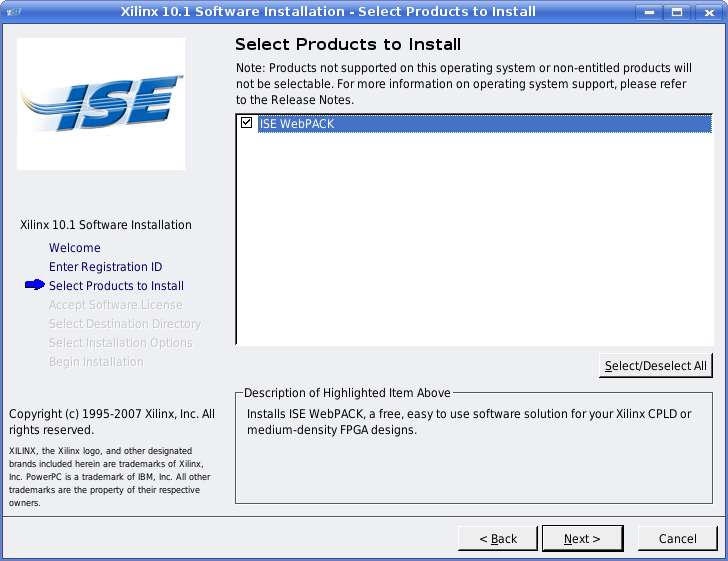Screen dimensions: 728x561
Task: Go back with the Back button
Action: pos(498,539)
